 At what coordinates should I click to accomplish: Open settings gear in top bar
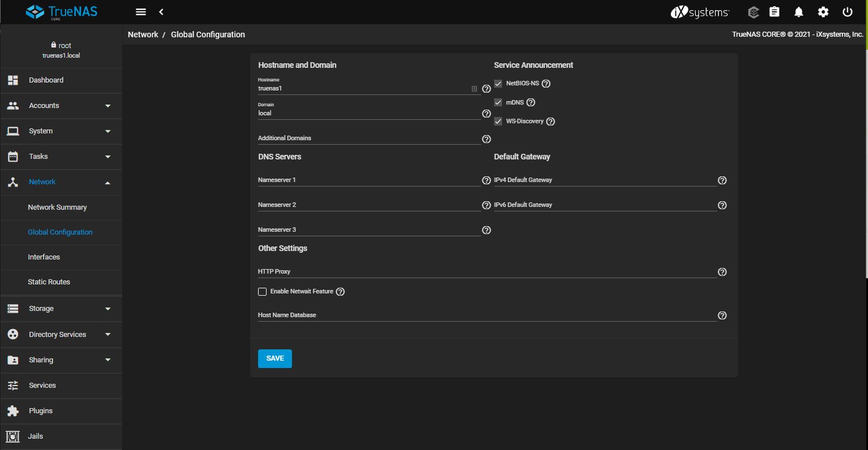point(823,12)
